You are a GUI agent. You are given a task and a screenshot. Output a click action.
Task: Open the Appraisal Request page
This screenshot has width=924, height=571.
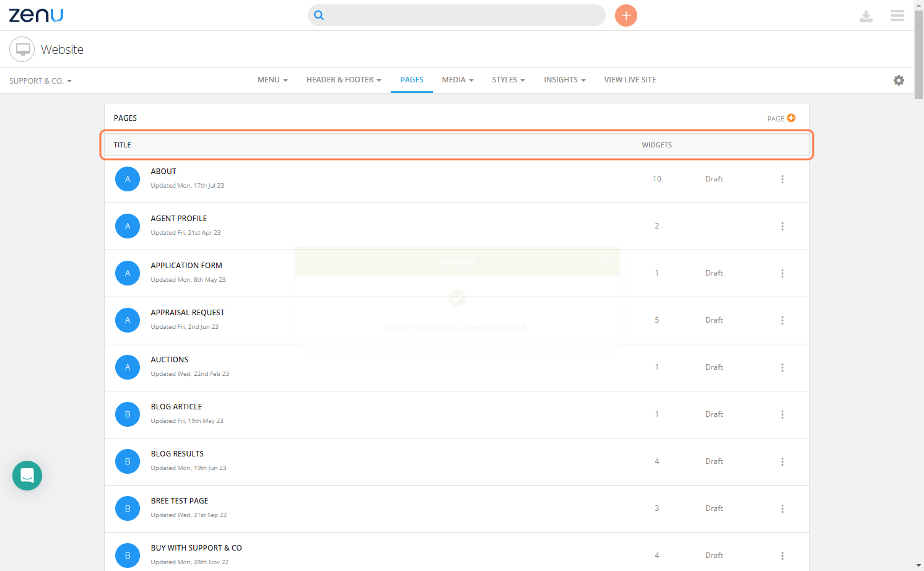click(188, 313)
